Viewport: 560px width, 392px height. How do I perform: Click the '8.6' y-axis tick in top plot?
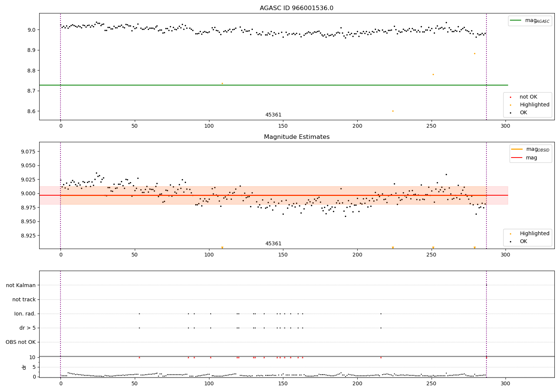tap(32, 112)
